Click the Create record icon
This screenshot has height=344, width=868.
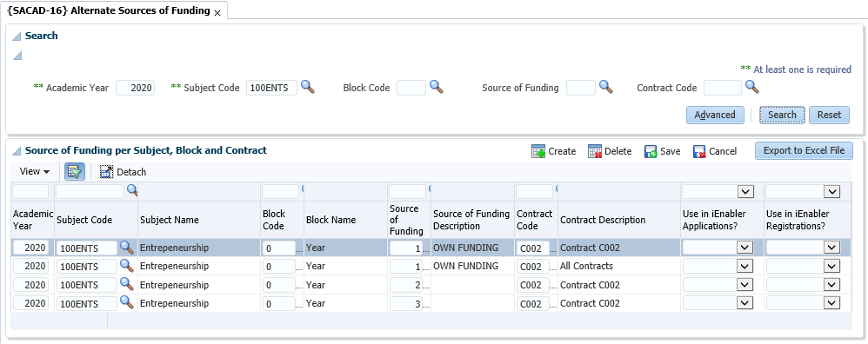click(538, 151)
